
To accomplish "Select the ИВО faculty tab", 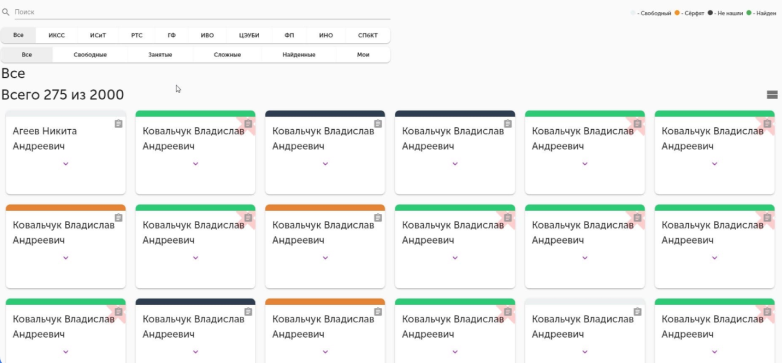I will point(207,35).
